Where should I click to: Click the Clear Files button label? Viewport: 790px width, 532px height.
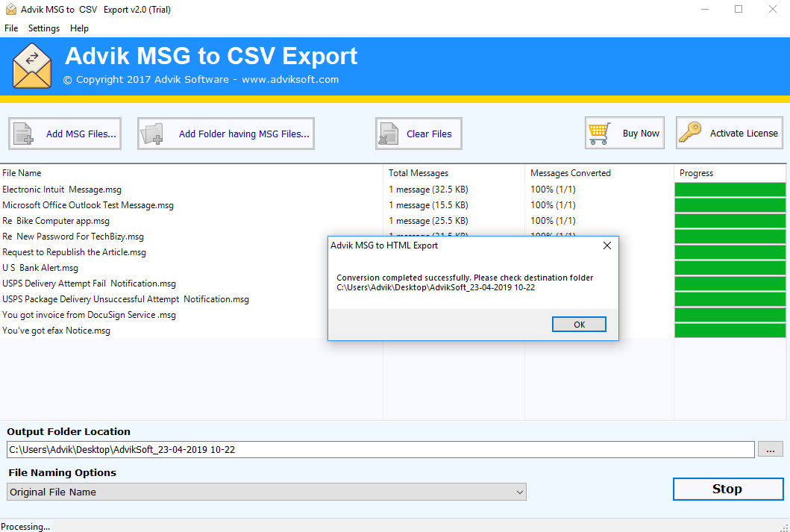(x=429, y=134)
